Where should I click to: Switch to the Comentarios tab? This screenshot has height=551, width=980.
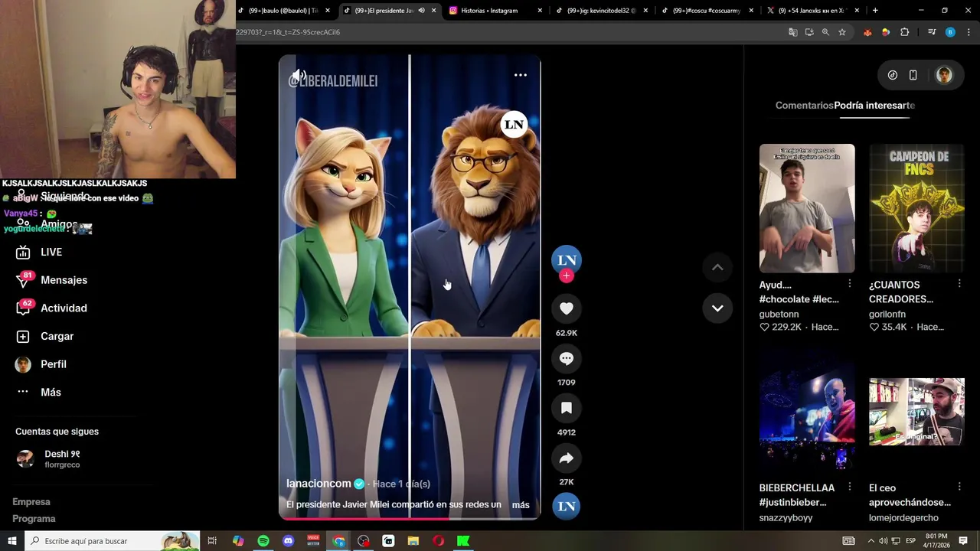[804, 106]
